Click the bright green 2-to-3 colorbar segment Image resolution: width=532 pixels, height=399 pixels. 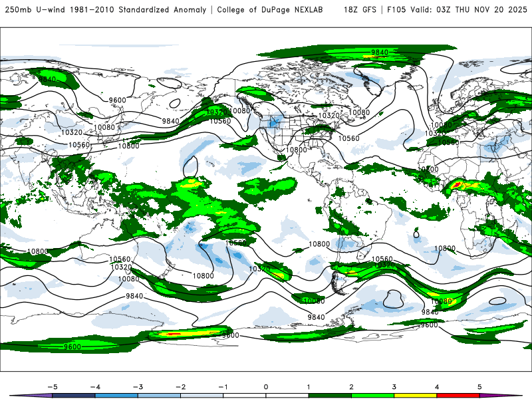click(372, 396)
